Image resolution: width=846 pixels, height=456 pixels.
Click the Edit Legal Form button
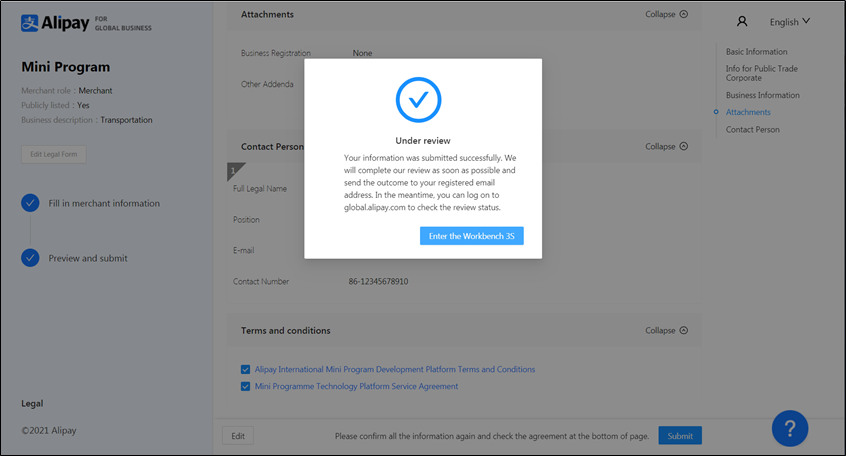[55, 154]
